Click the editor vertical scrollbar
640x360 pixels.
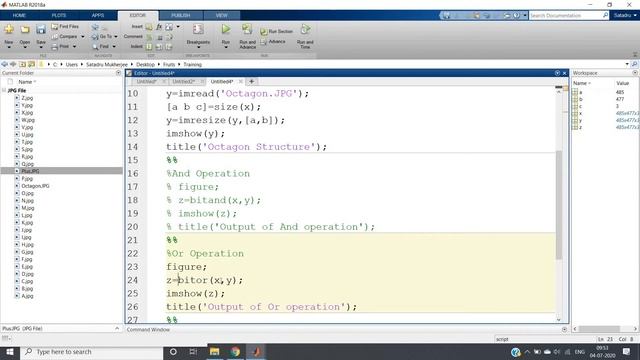click(559, 204)
